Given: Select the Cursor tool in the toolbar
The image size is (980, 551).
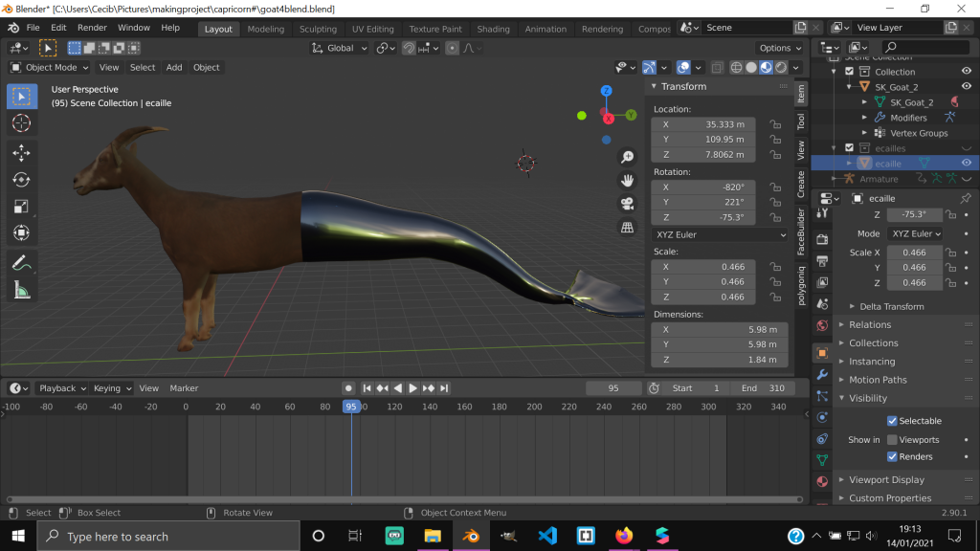Looking at the screenshot, I should 21,123.
